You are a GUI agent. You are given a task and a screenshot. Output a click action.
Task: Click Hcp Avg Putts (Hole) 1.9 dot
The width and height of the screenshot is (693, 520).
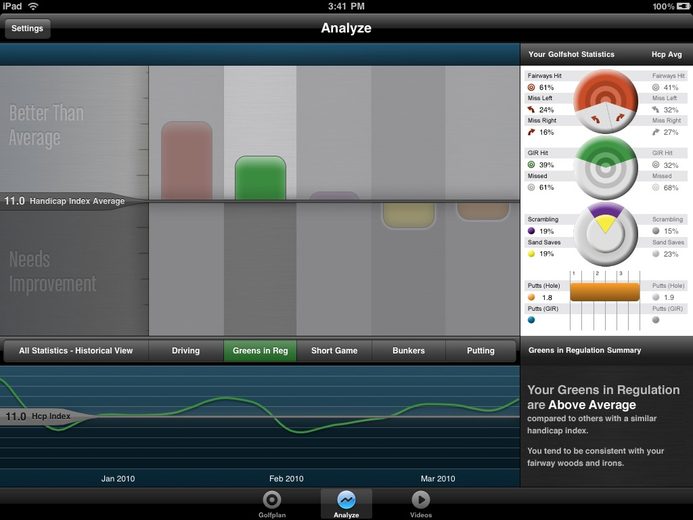click(x=656, y=297)
